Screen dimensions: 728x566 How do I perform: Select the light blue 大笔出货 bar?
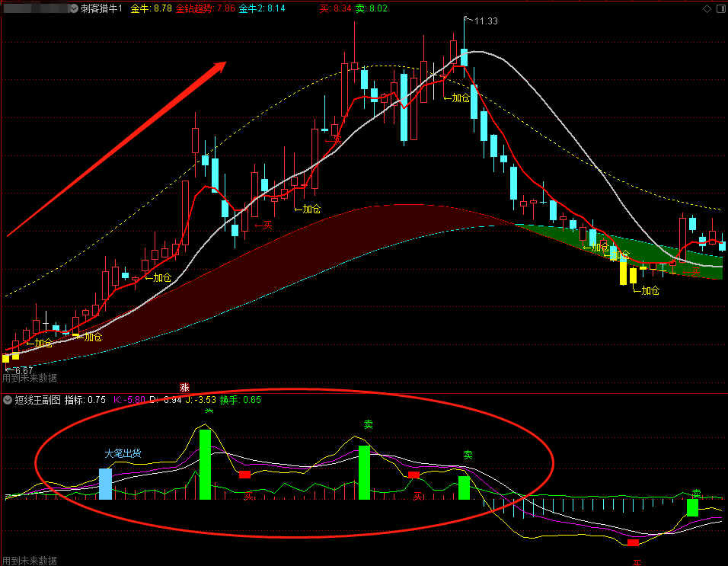[x=105, y=484]
